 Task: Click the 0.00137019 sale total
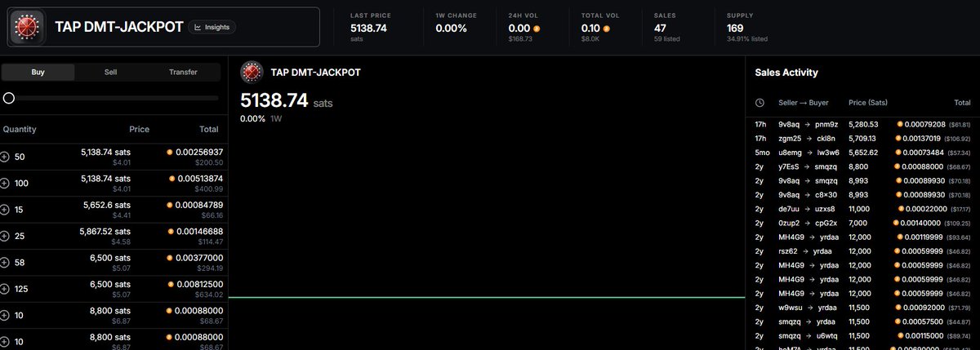point(924,139)
